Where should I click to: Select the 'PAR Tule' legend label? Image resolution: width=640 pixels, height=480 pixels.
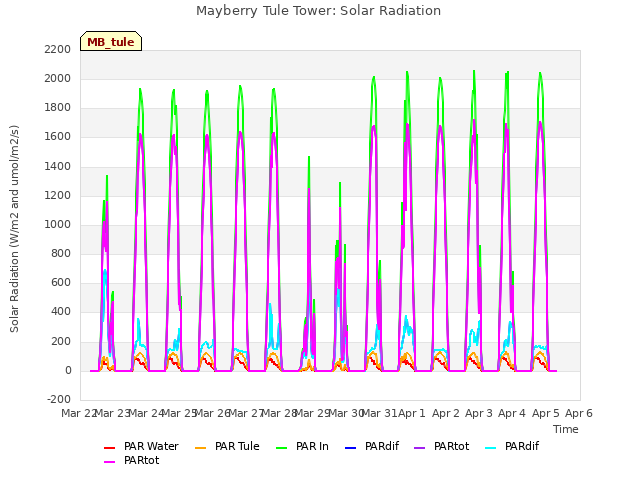[237, 447]
